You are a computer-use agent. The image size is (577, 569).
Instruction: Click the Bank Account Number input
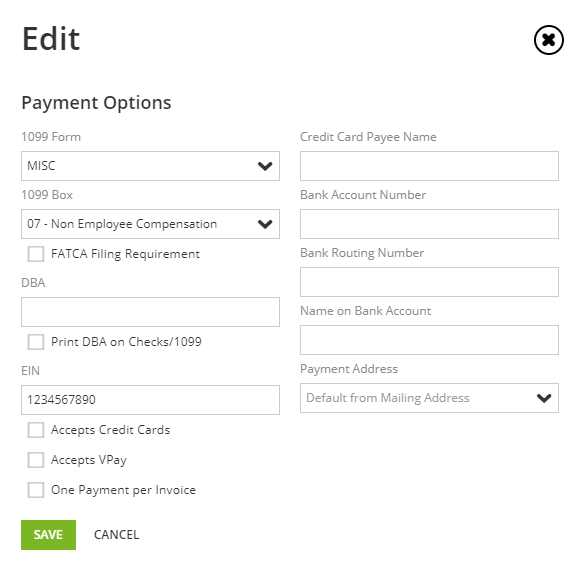pyautogui.click(x=429, y=224)
